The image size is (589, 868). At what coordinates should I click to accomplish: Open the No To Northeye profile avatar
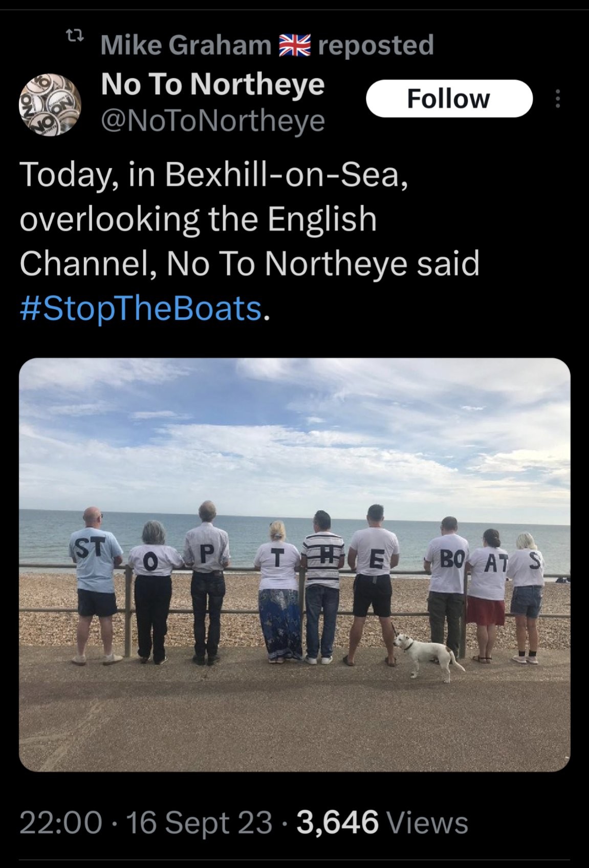(x=50, y=105)
